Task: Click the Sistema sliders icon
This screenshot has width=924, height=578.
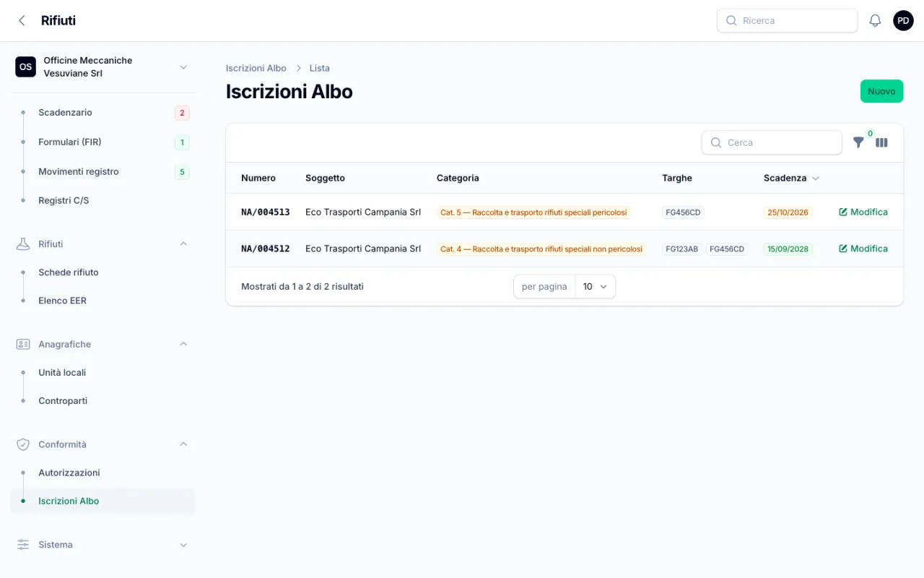Action: 23,545
